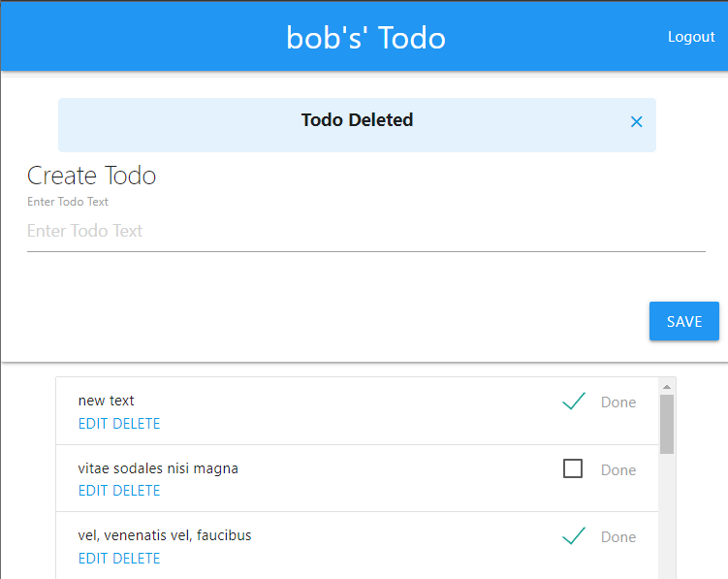The width and height of the screenshot is (728, 579).
Task: Edit 'vel, venenatis vel, faucibus' todo
Action: pos(93,559)
